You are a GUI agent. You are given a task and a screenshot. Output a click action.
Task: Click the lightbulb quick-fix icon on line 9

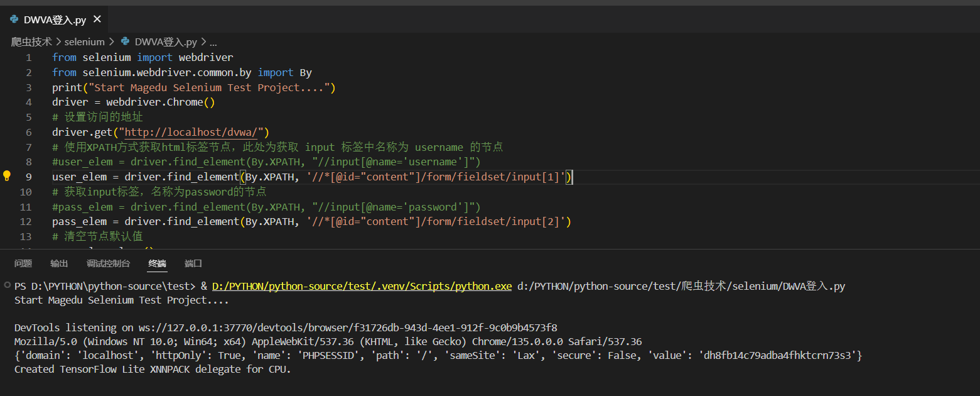[x=8, y=177]
